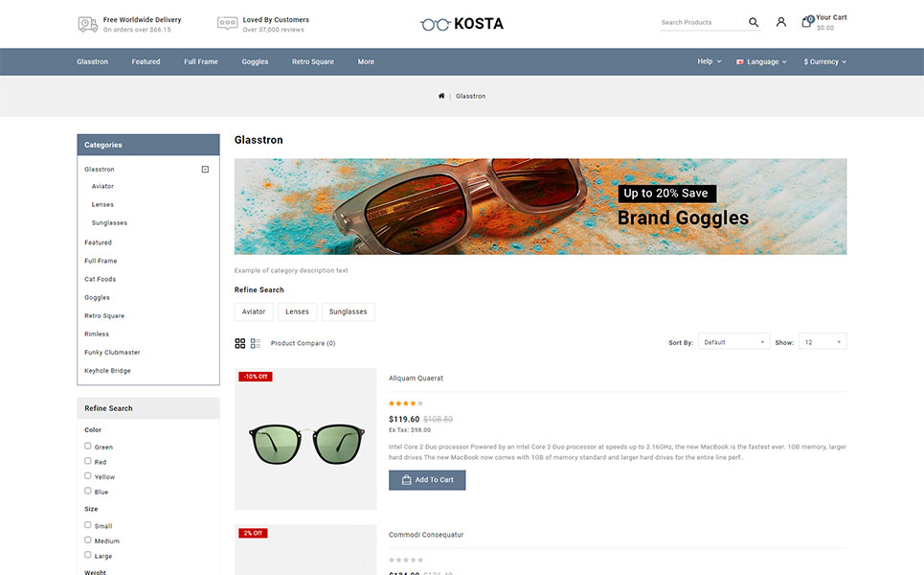Open the Commodi Consequatur product title
924x575 pixels.
pyautogui.click(x=426, y=535)
